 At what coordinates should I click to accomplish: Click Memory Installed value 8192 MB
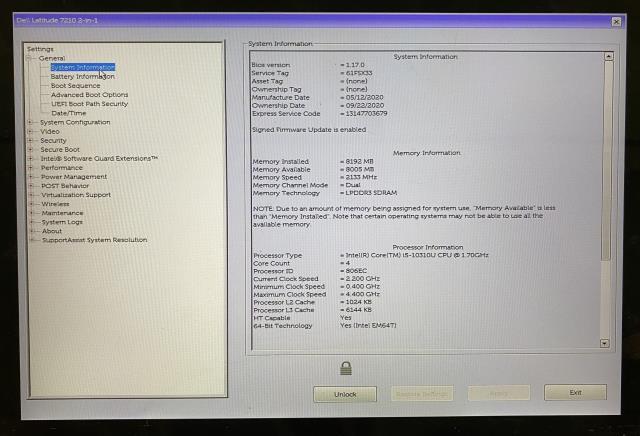pos(359,161)
